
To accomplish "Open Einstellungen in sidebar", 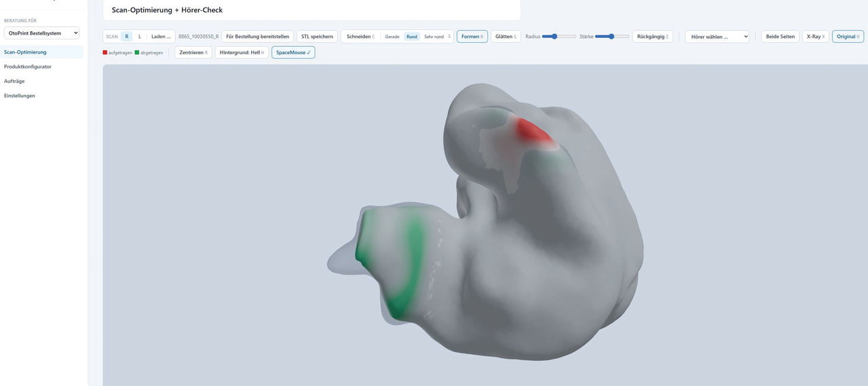I will (x=20, y=96).
